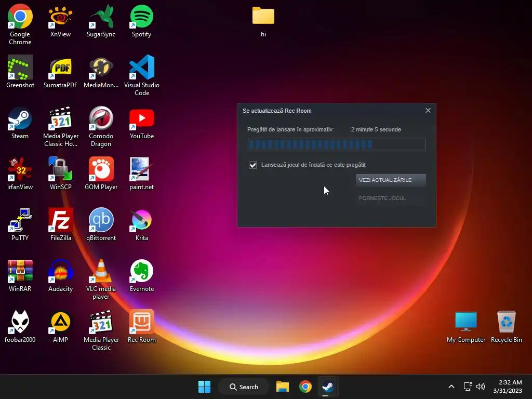Image resolution: width=532 pixels, height=399 pixels.
Task: Click the '2 minute 5 secunde' time estimate
Action: pos(376,129)
